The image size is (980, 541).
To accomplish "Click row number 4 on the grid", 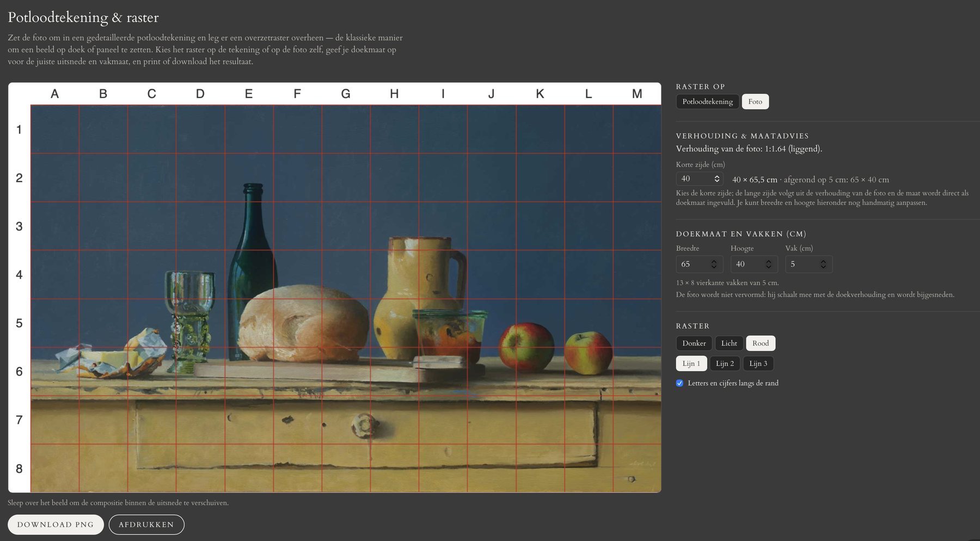I will pos(19,275).
